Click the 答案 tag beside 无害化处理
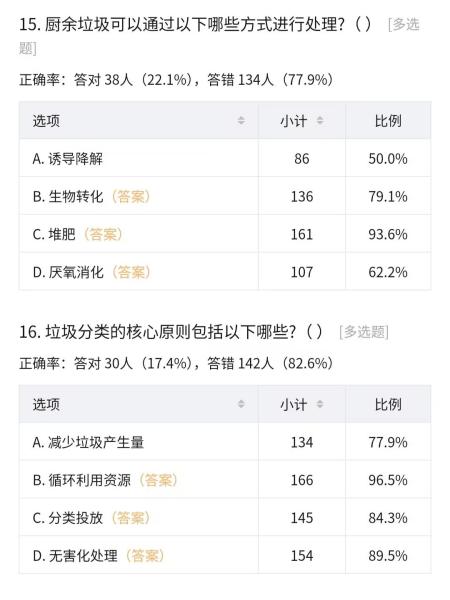The width and height of the screenshot is (450, 600). (145, 556)
